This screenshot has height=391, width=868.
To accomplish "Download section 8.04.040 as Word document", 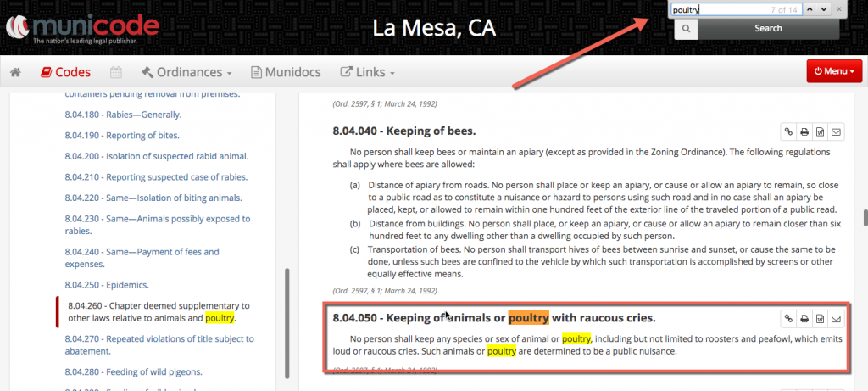I will point(820,131).
